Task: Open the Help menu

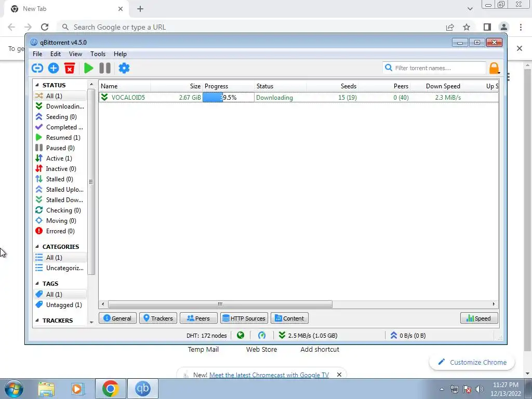Action: point(120,54)
